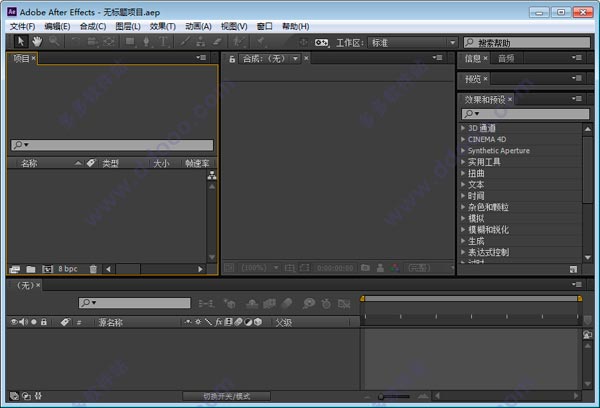Image resolution: width=600 pixels, height=408 pixels.
Task: Select the Pen tool
Action: coord(146,41)
